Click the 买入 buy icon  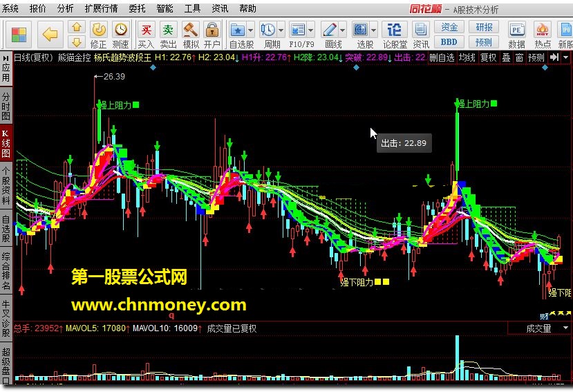[146, 35]
